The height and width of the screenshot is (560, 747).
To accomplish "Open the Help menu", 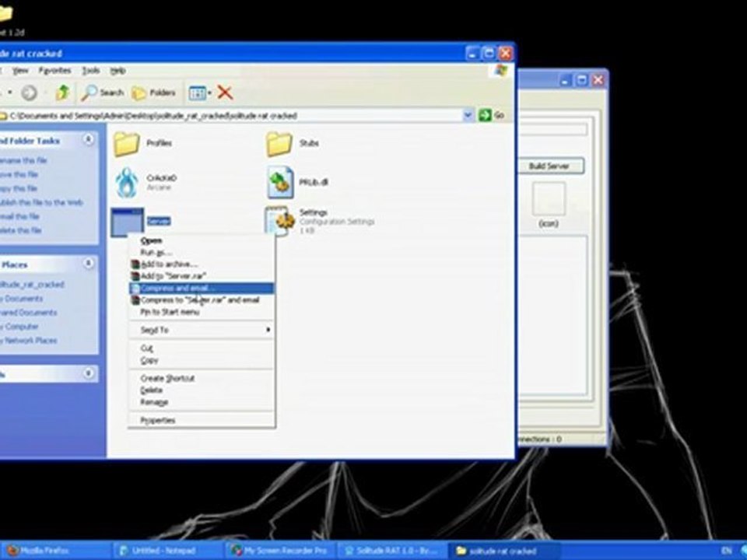I will click(x=117, y=71).
